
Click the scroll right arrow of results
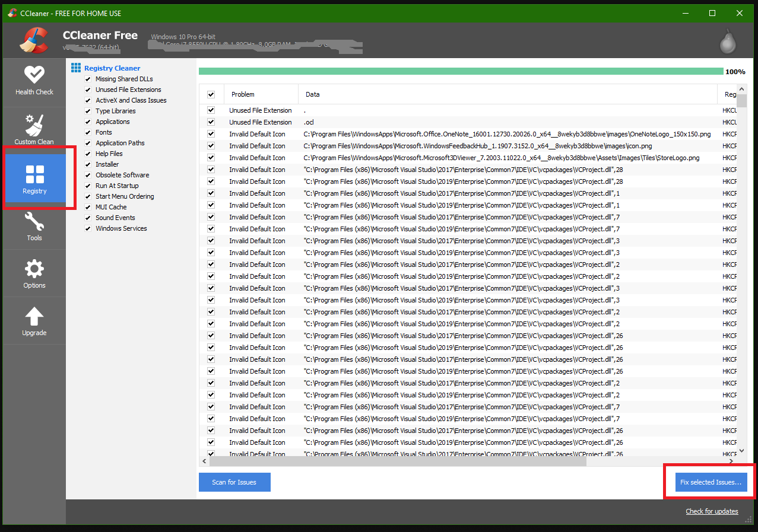pyautogui.click(x=731, y=461)
